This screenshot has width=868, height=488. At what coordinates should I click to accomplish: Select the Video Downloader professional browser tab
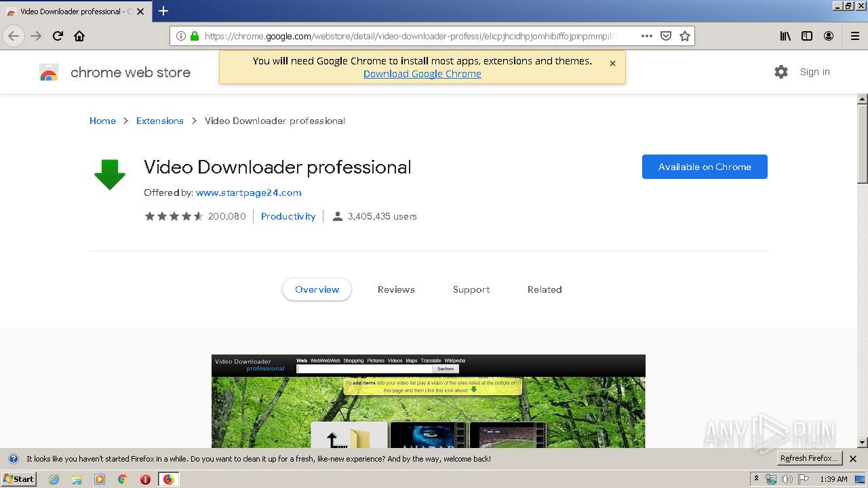pos(76,12)
